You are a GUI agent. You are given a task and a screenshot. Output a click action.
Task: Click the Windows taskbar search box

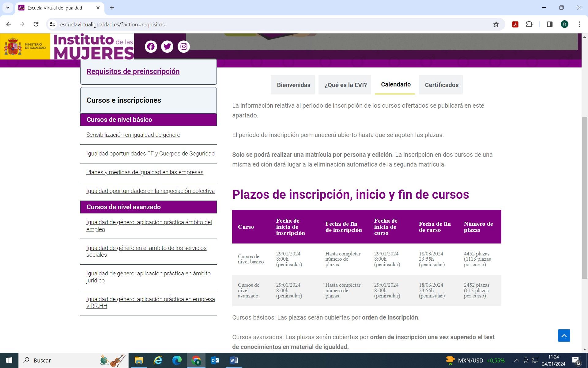click(x=73, y=360)
